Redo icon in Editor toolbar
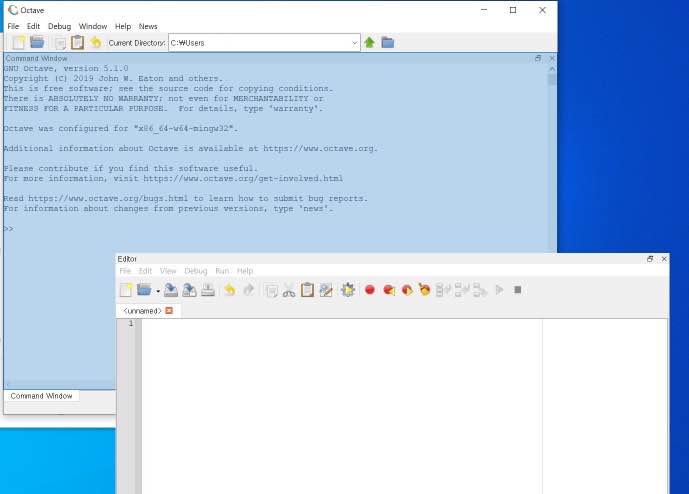Image resolution: width=689 pixels, height=494 pixels. pos(248,290)
